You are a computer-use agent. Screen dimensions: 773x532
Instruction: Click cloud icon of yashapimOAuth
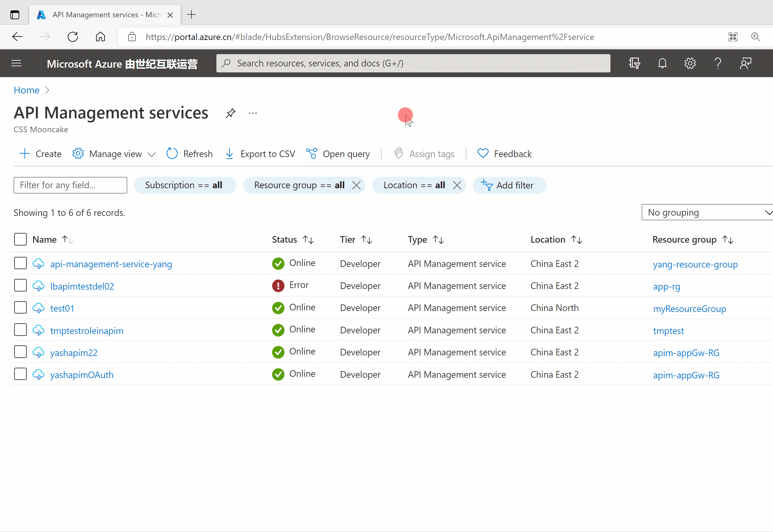[x=39, y=374]
